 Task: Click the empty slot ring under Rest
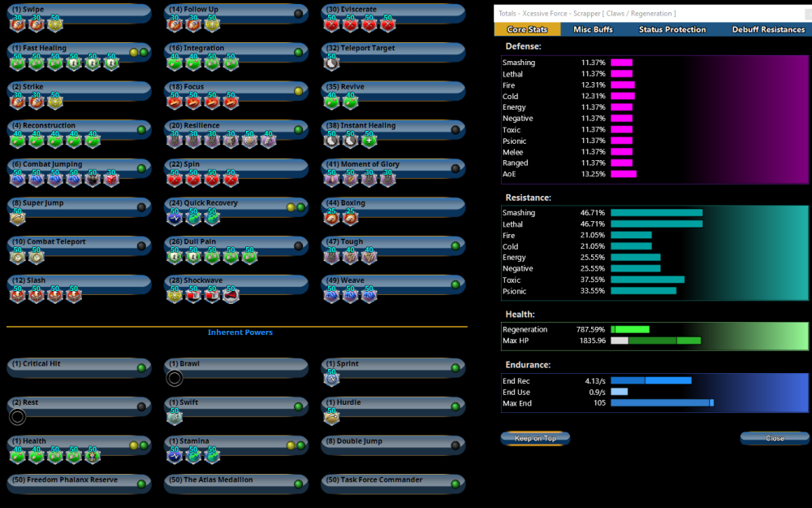(x=17, y=417)
